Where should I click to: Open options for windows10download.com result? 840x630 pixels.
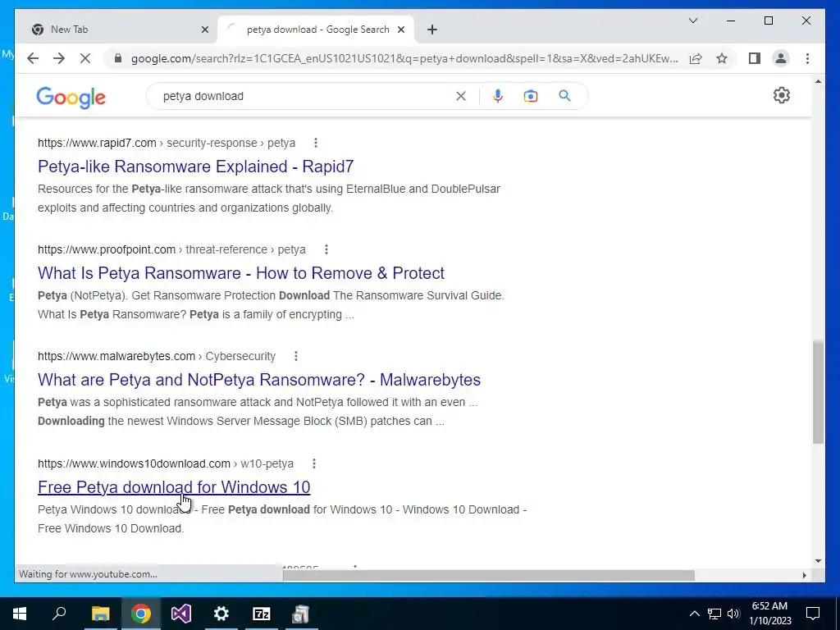click(x=314, y=463)
